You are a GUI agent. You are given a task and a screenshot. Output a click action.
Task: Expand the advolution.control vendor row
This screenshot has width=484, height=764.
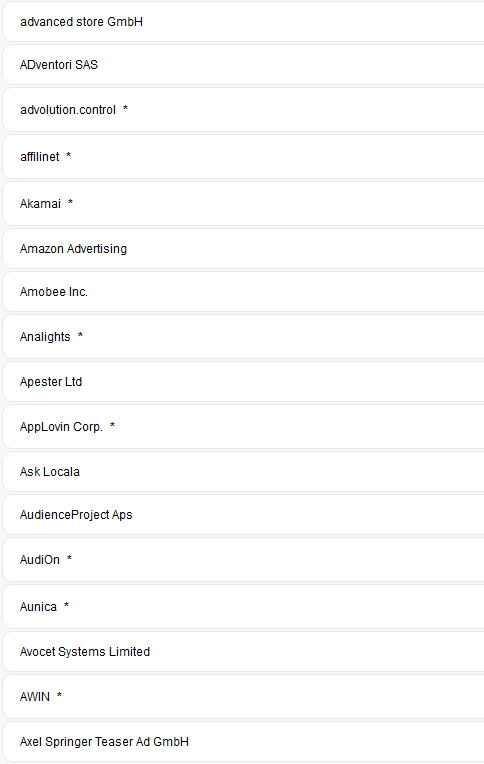click(244, 110)
